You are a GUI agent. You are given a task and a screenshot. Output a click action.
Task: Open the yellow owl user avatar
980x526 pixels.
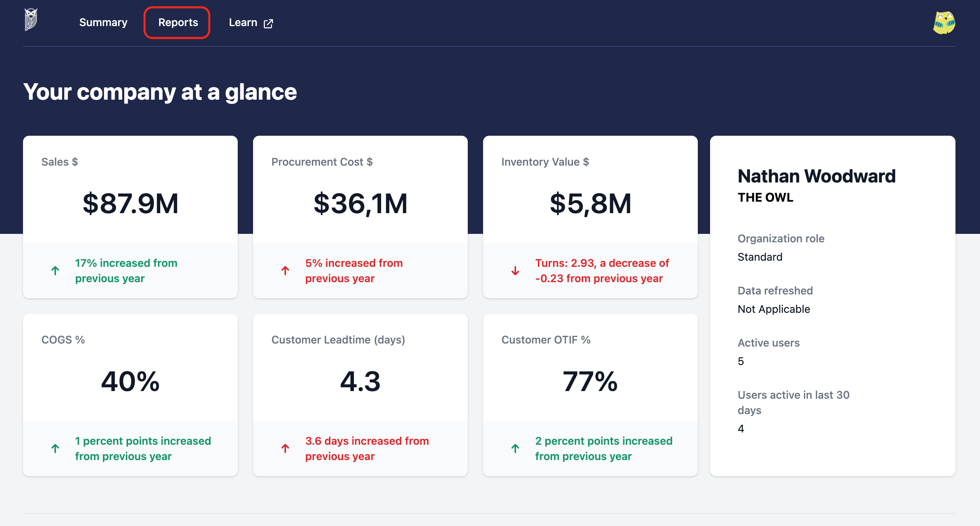coord(944,23)
